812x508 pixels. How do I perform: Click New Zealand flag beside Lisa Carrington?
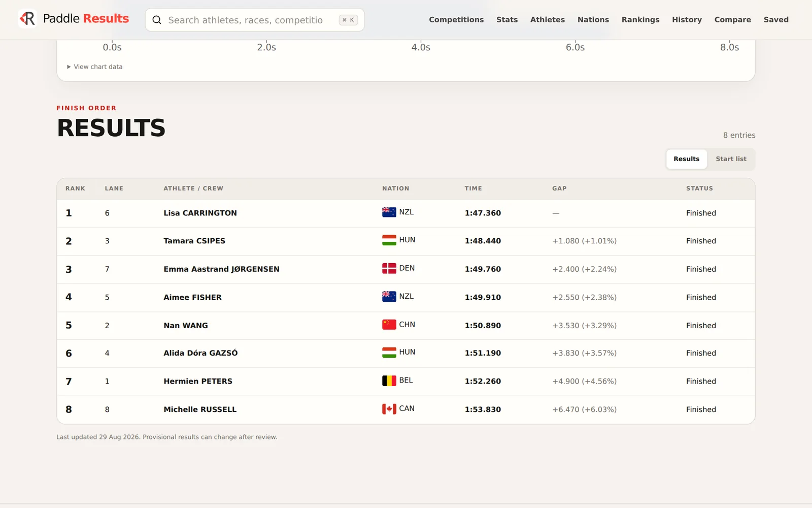coord(389,212)
